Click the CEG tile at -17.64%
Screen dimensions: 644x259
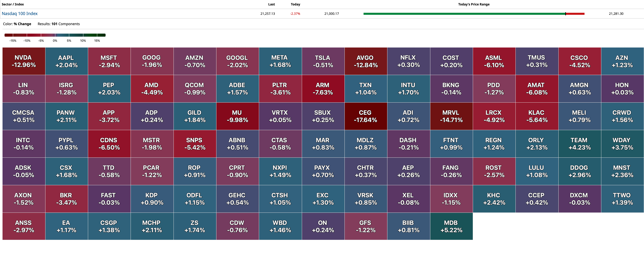pos(365,116)
